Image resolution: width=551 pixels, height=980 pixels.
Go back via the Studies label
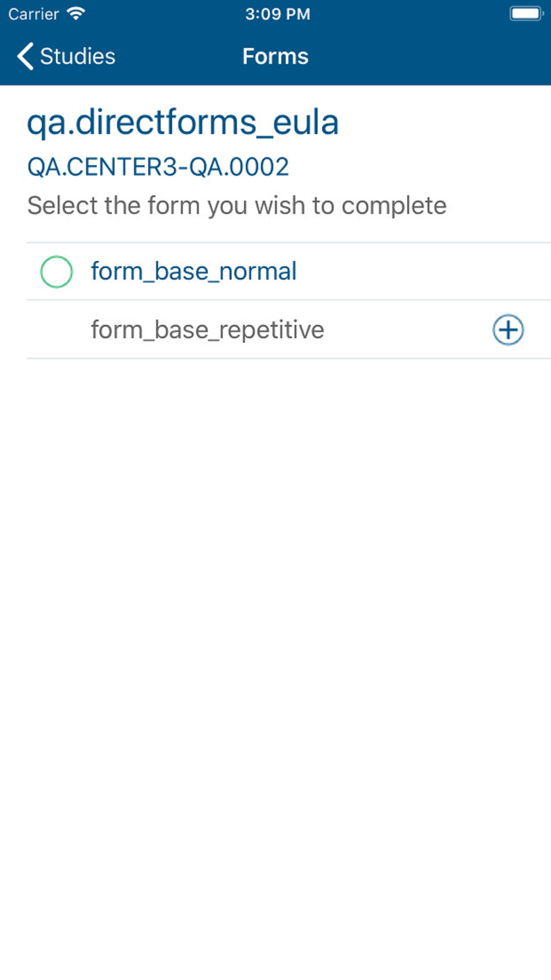pyautogui.click(x=78, y=56)
